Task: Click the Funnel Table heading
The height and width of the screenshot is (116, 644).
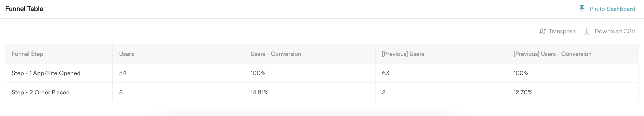Action: pyautogui.click(x=24, y=9)
